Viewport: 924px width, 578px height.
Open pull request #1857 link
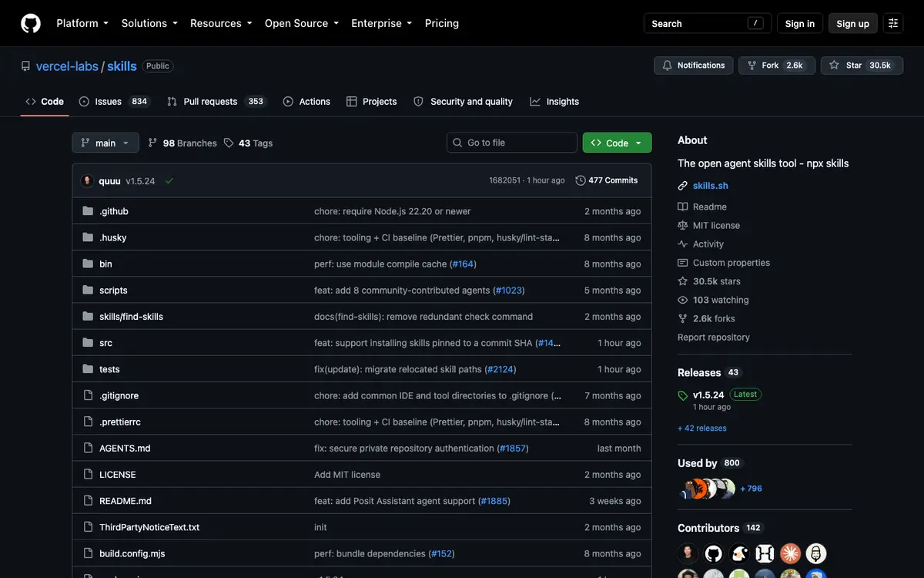pyautogui.click(x=513, y=448)
